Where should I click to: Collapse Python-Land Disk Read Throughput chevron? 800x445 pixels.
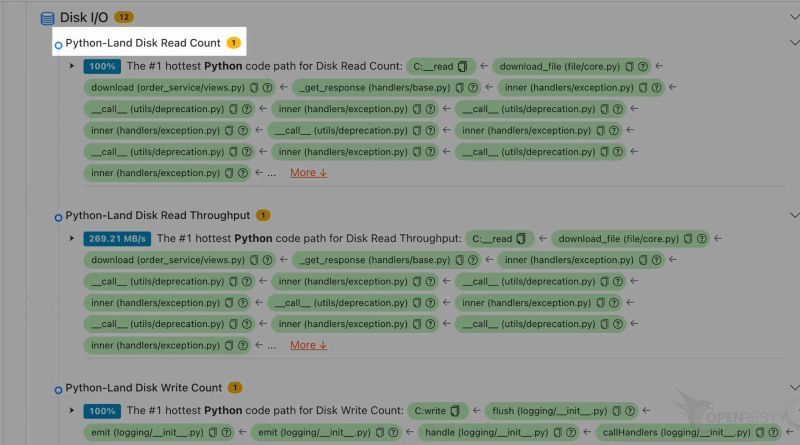click(x=794, y=215)
